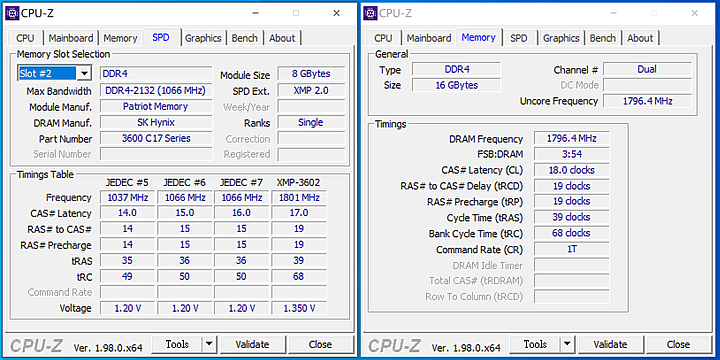Click Uncore Frequency value 1796.4 MHz
The width and height of the screenshot is (720, 360).
point(647,101)
